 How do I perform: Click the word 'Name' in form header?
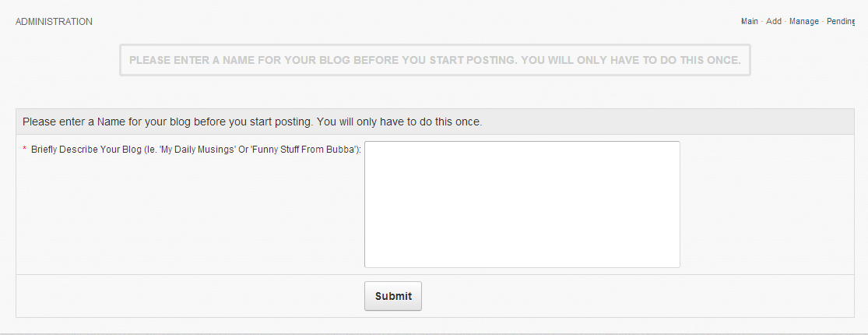pos(113,122)
